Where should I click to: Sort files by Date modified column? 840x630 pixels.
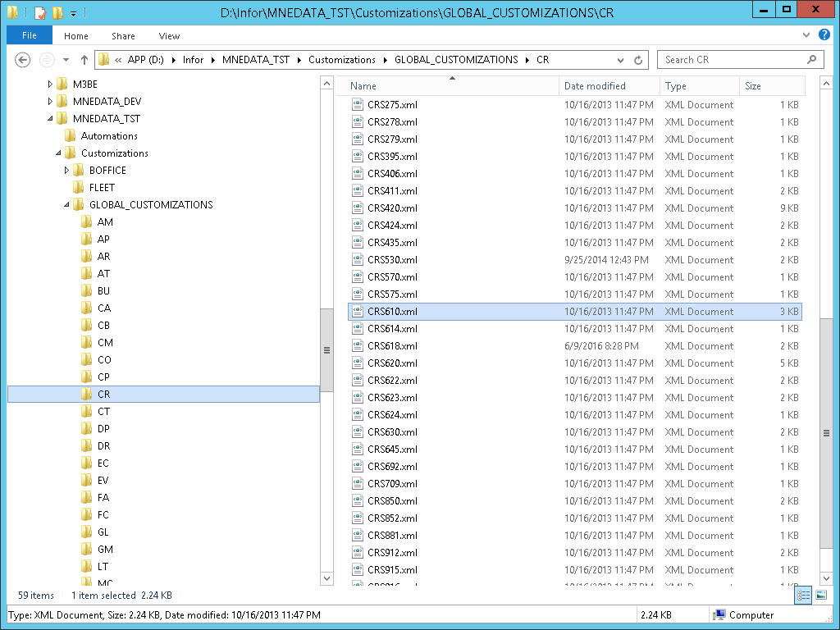(595, 86)
